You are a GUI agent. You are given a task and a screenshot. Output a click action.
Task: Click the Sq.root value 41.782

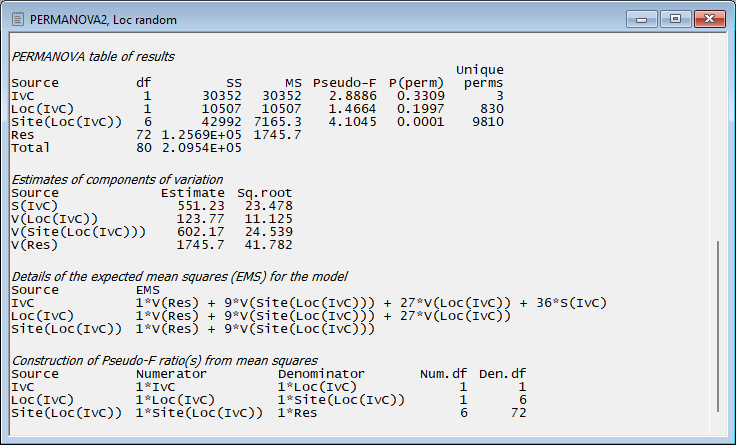(272, 244)
